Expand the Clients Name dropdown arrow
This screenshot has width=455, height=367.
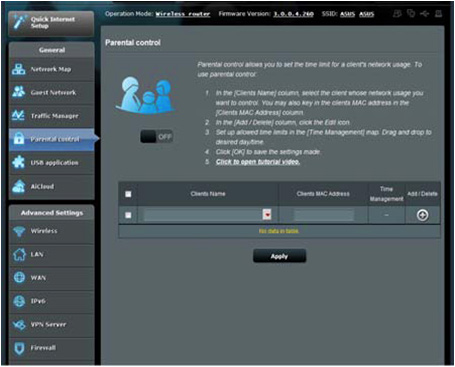click(267, 215)
